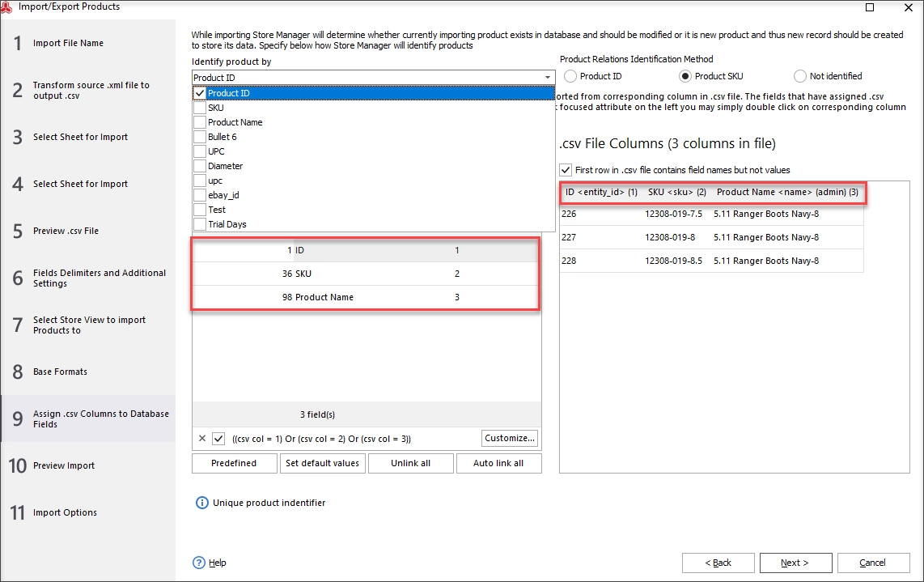Go to step 11 Import Options
924x582 pixels.
click(88, 512)
